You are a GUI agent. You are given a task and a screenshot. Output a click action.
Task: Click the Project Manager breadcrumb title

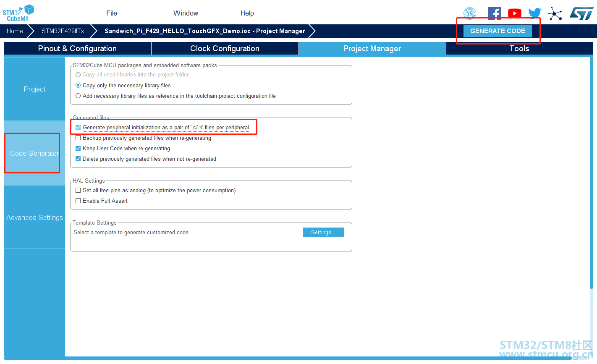(205, 31)
